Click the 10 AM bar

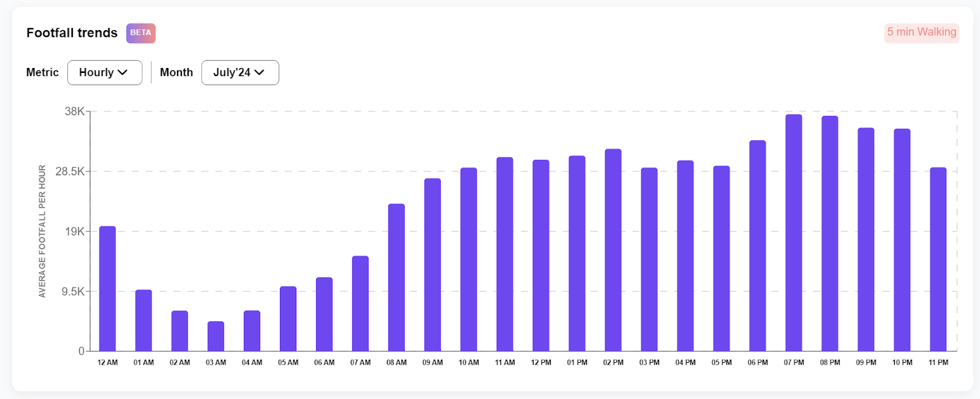(469, 259)
